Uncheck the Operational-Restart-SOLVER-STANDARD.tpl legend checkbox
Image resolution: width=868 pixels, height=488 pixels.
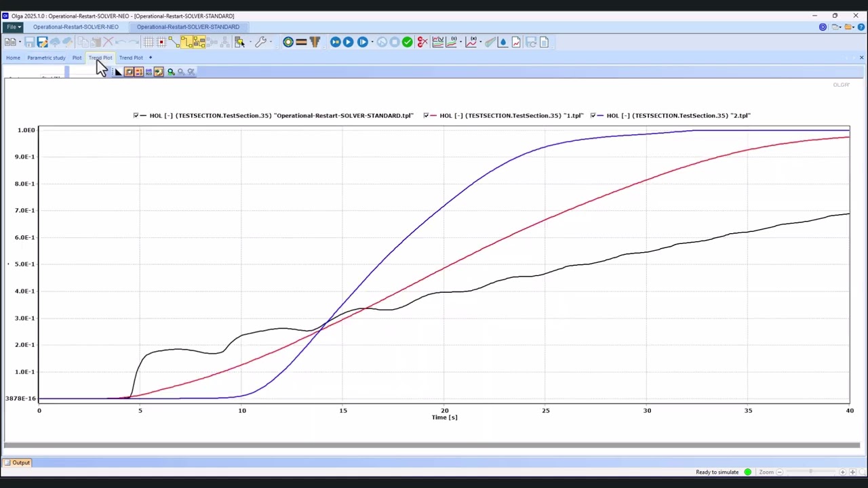(x=136, y=115)
